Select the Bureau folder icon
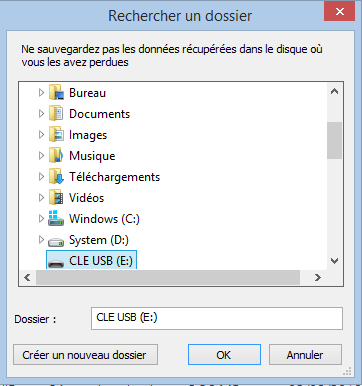Image resolution: width=362 pixels, height=386 pixels. pos(56,93)
